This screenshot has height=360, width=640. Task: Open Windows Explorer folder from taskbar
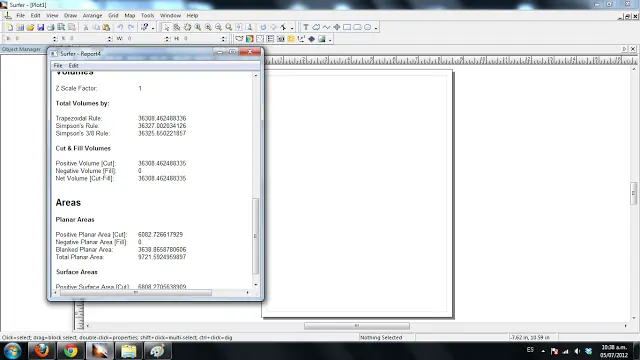[x=129, y=351]
